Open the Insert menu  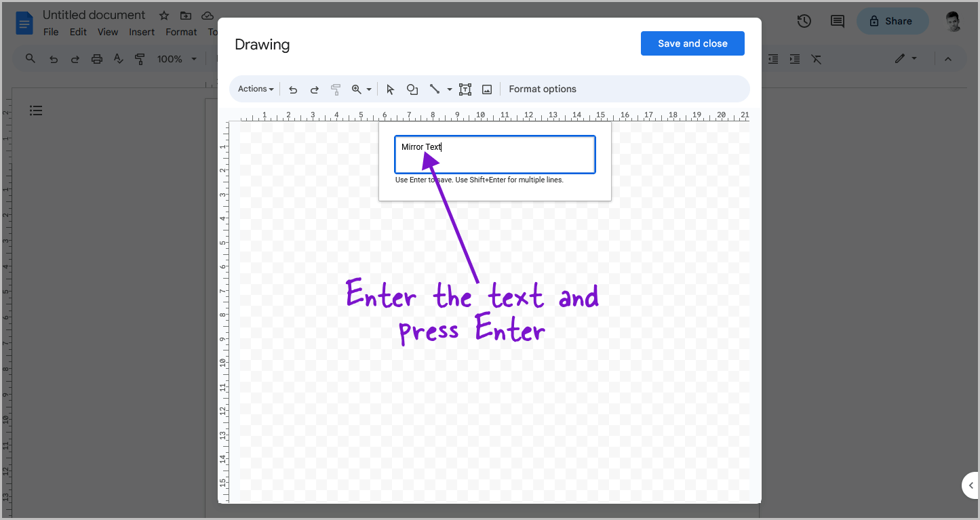tap(142, 31)
